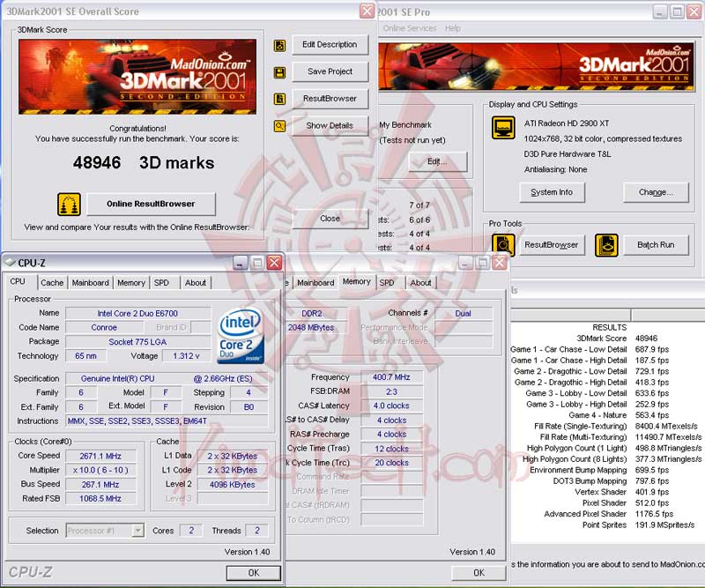
Task: Open the Online ResultBrowser button
Action: (x=151, y=204)
